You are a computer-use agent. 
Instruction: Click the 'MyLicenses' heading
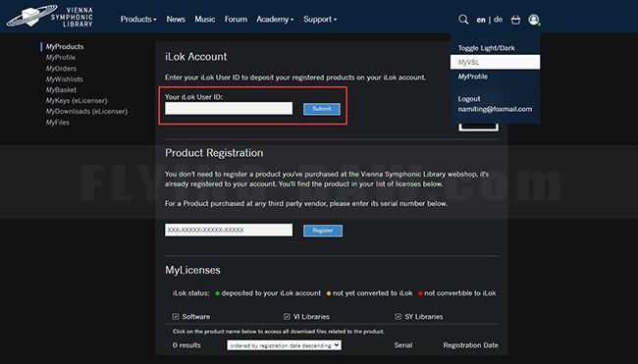(x=192, y=271)
